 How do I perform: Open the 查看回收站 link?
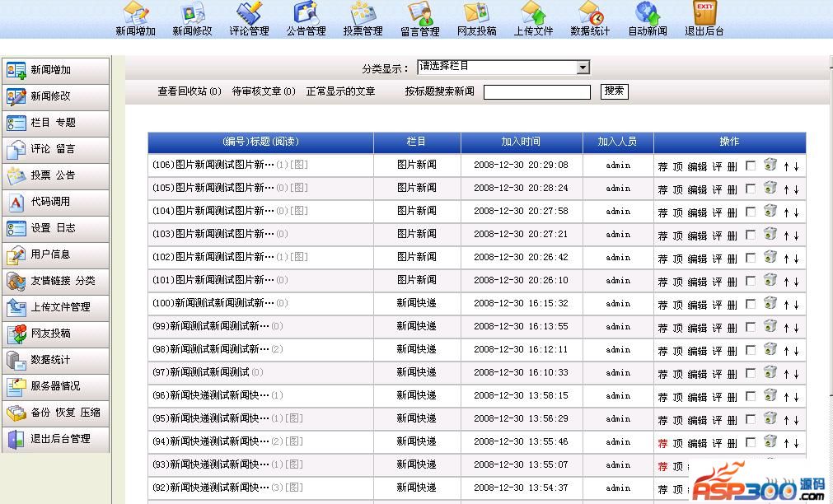coord(189,91)
